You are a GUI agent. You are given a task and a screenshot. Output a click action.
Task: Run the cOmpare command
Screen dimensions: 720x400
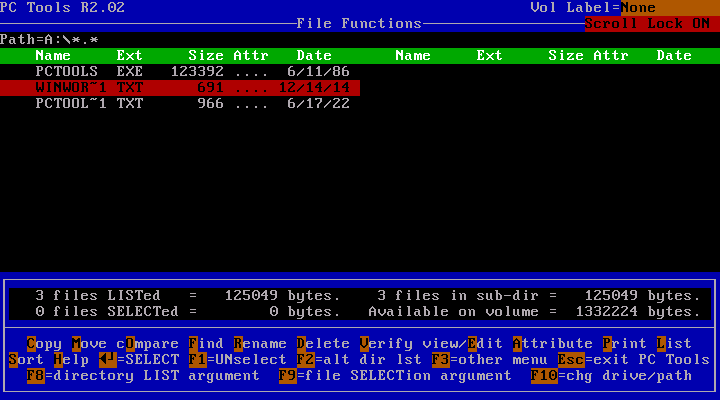(x=148, y=344)
